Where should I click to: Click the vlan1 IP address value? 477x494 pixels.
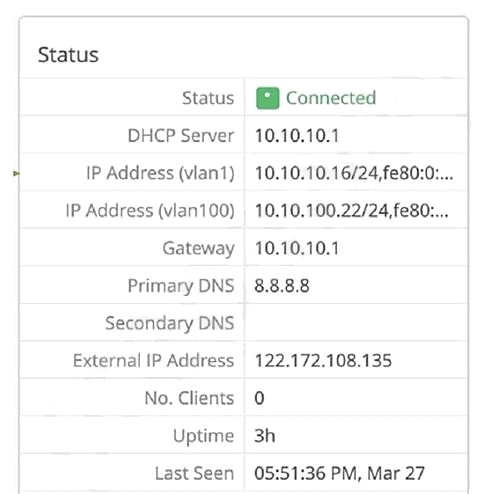(x=354, y=173)
